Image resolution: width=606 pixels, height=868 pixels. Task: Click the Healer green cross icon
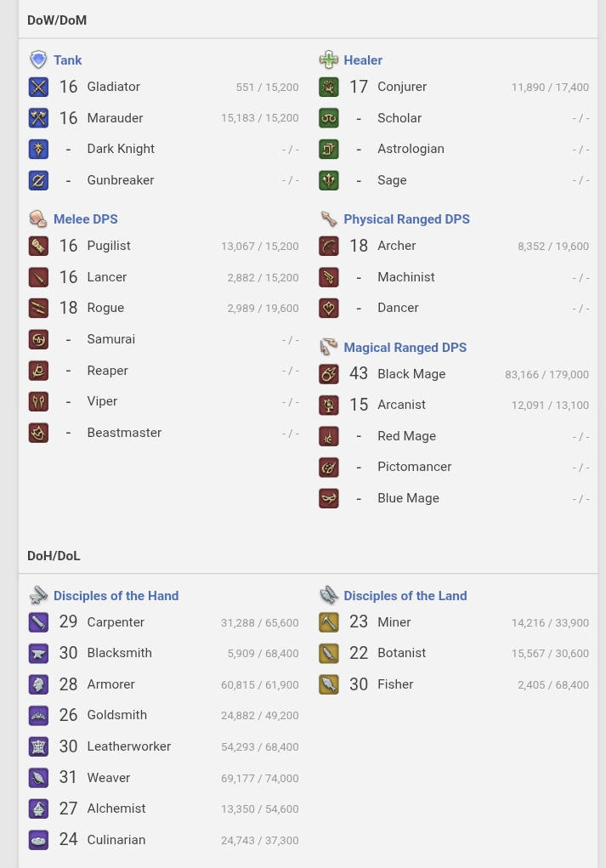pos(329,60)
